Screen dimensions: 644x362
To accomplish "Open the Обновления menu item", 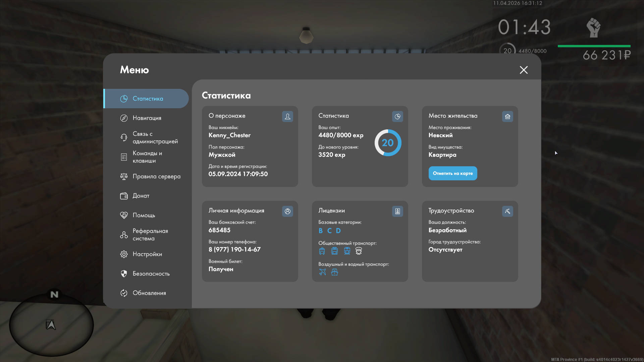I will (x=149, y=293).
